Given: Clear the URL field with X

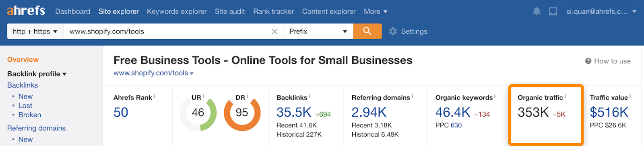Looking at the screenshot, I should point(275,31).
